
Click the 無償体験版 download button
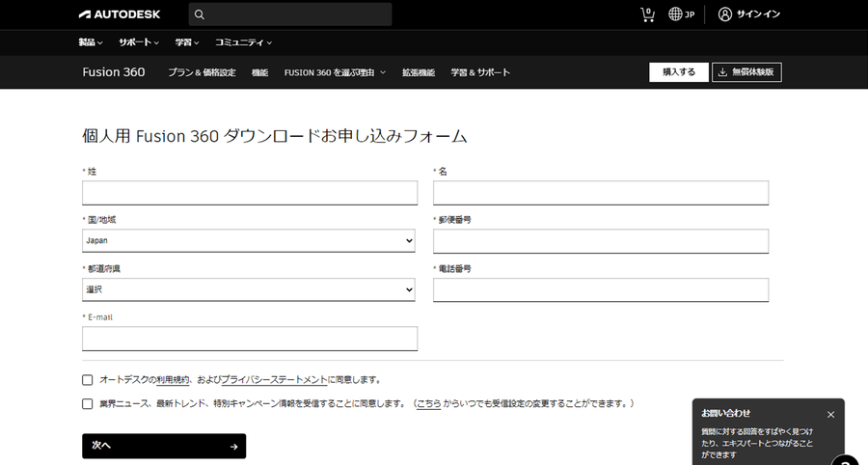click(x=746, y=72)
